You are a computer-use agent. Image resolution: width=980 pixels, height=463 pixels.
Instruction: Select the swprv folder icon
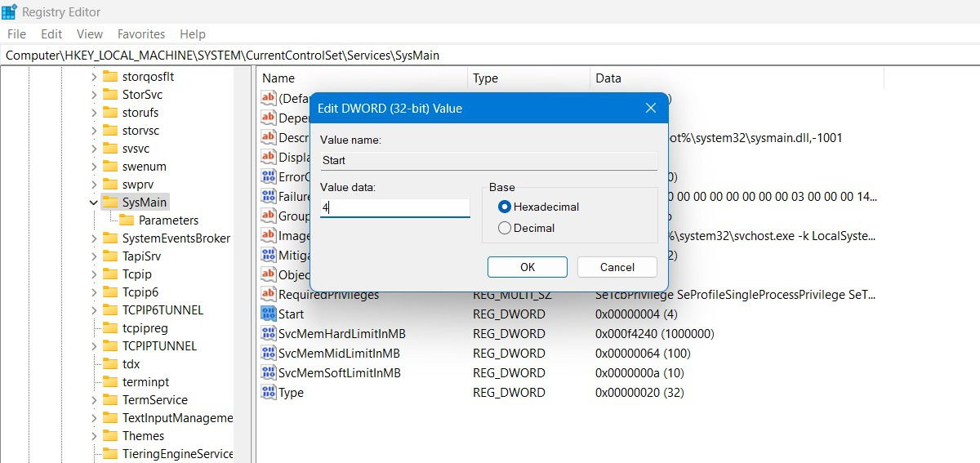pyautogui.click(x=109, y=185)
